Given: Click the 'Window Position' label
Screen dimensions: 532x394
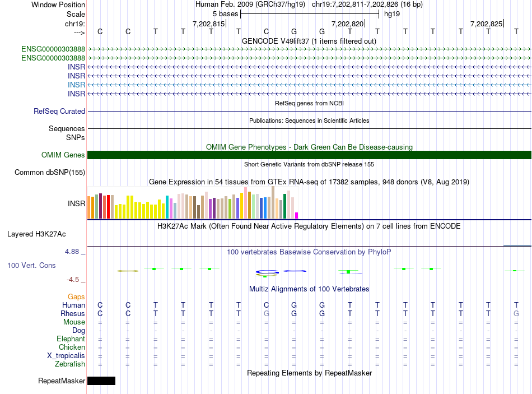Looking at the screenshot, I should (x=58, y=4).
